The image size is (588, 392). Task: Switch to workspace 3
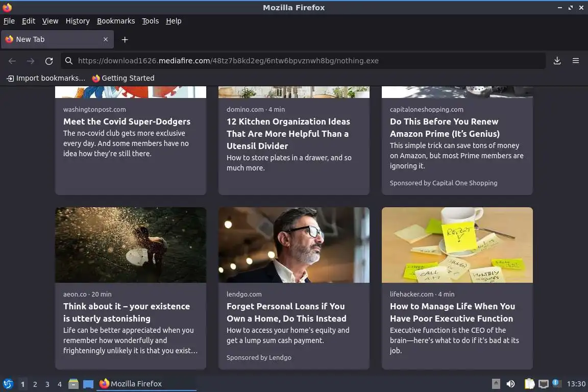(47, 384)
